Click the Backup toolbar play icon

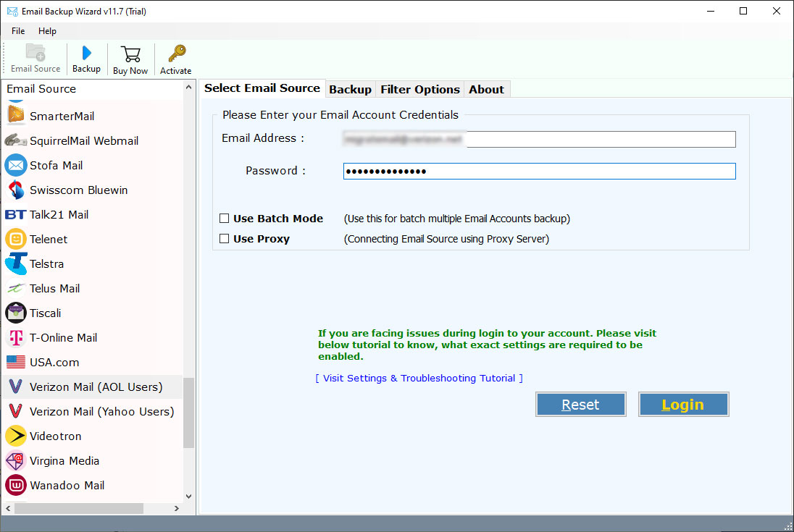[87, 53]
